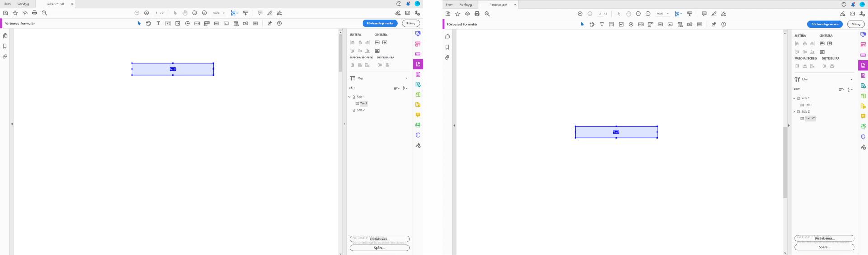
Task: Open page thumbnails panel in left window sidebar
Action: 5,36
